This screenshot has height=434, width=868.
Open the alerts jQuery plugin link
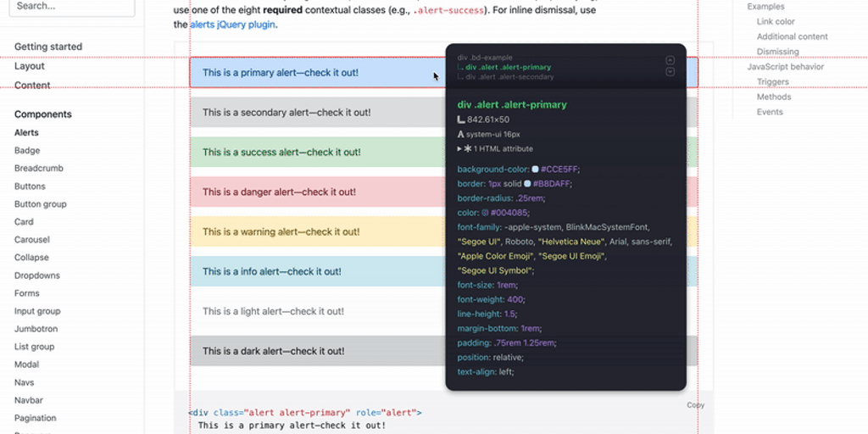232,25
